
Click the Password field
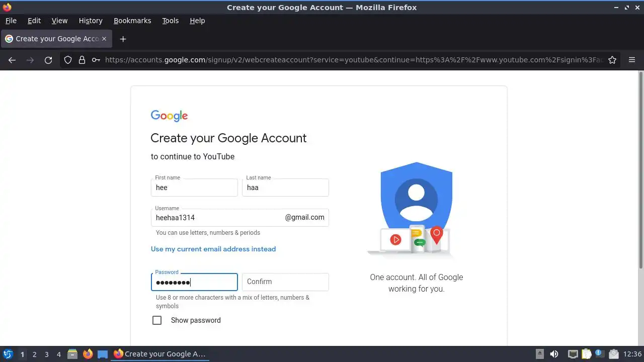coord(194,282)
